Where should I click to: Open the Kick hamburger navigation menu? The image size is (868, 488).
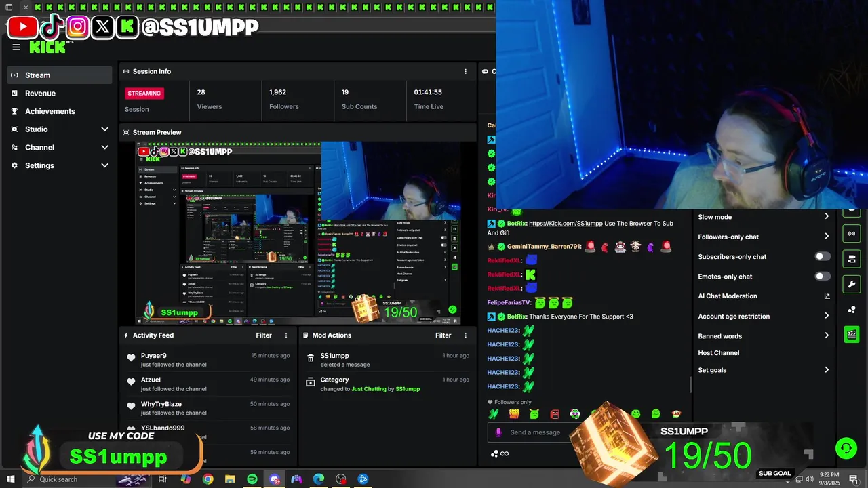[16, 47]
